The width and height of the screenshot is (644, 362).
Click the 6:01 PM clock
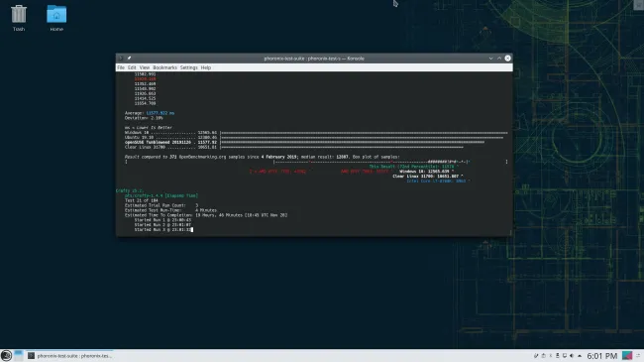(x=601, y=356)
